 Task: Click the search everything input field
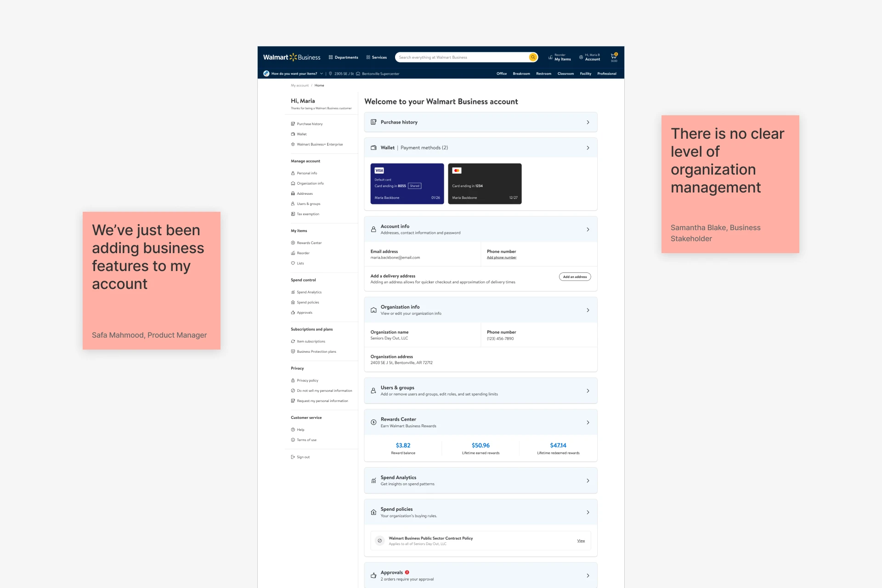click(x=459, y=57)
